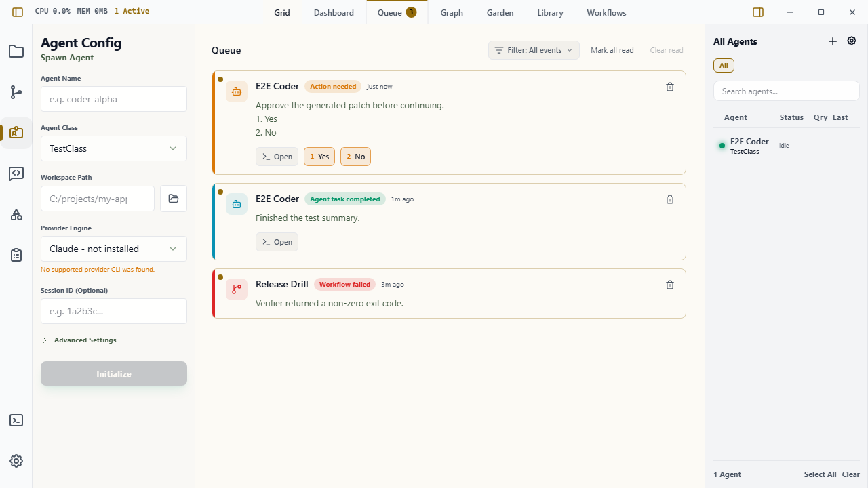This screenshot has height=488, width=868.
Task: Click the Release Drill workflow icon
Action: coord(237,289)
